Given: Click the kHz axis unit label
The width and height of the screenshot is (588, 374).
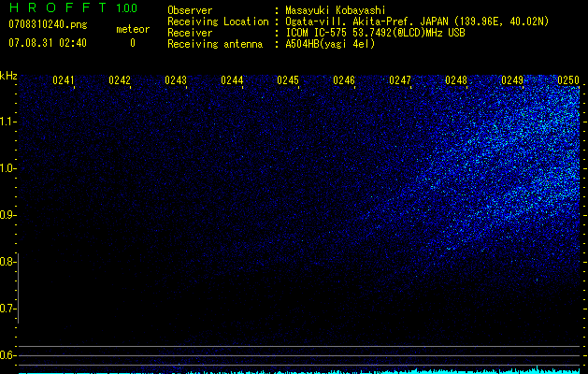Looking at the screenshot, I should pyautogui.click(x=8, y=76).
